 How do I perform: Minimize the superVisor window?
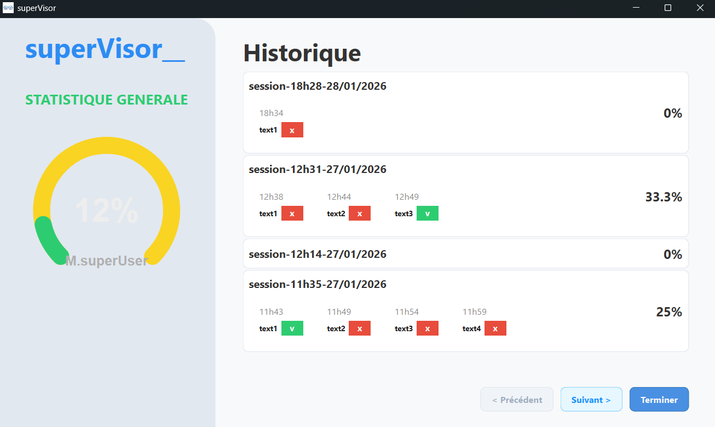coord(636,8)
